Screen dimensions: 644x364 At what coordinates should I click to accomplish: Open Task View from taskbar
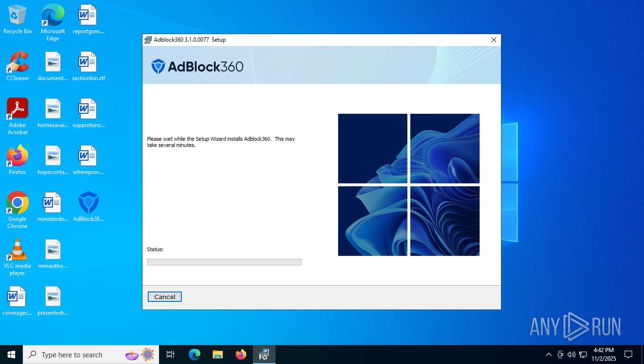[x=170, y=355]
